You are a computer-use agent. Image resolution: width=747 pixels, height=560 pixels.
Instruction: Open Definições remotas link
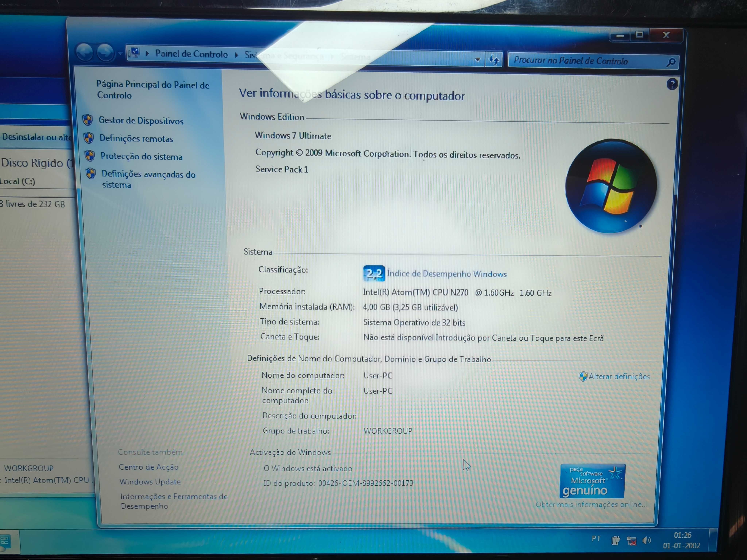[136, 138]
